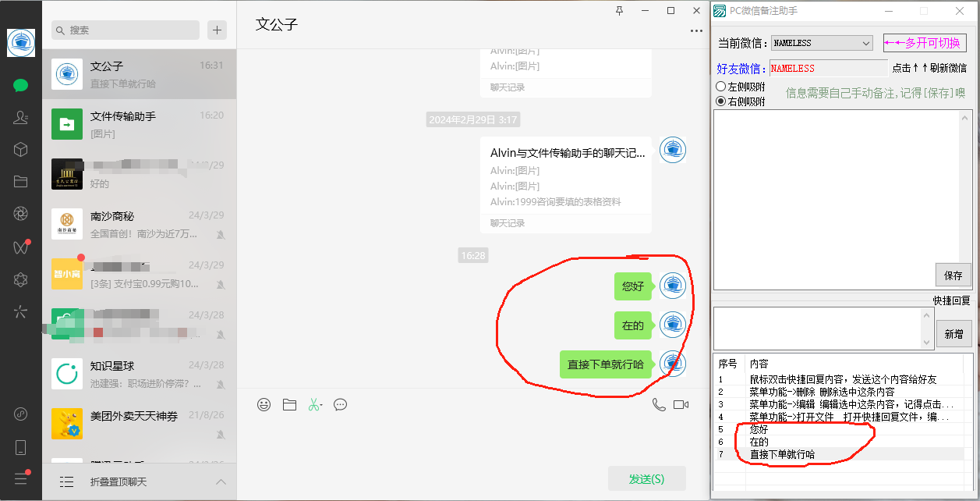Click the send file folder icon
The image size is (980, 501).
click(289, 404)
